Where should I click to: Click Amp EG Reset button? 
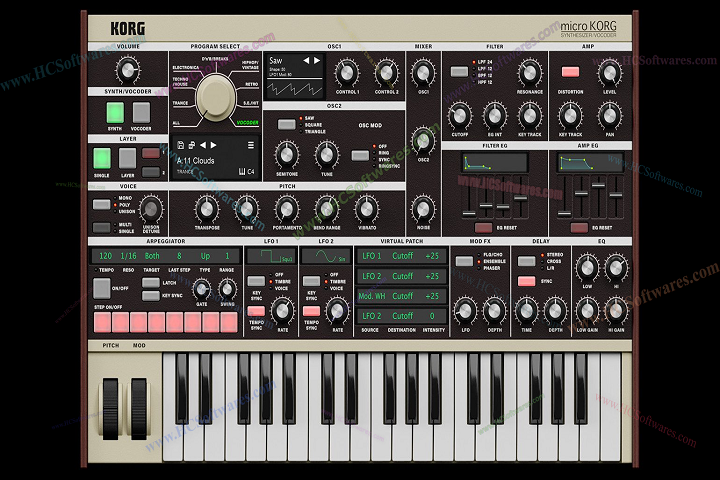click(x=579, y=227)
